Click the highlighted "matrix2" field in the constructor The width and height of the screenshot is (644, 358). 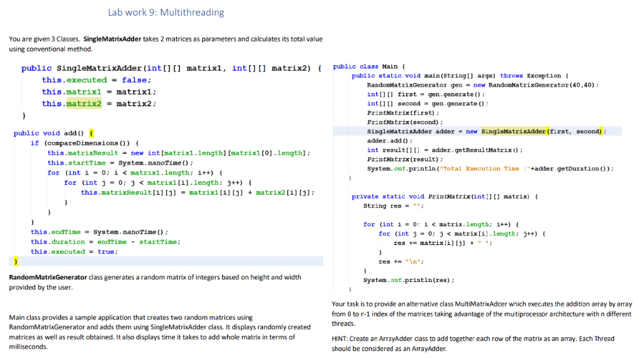84,104
